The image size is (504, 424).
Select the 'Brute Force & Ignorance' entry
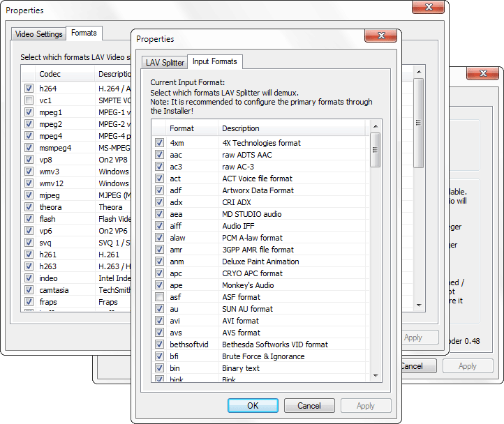click(263, 356)
